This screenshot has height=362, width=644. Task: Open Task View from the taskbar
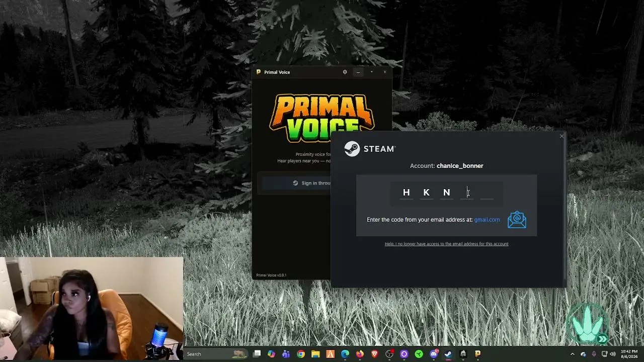(x=257, y=354)
